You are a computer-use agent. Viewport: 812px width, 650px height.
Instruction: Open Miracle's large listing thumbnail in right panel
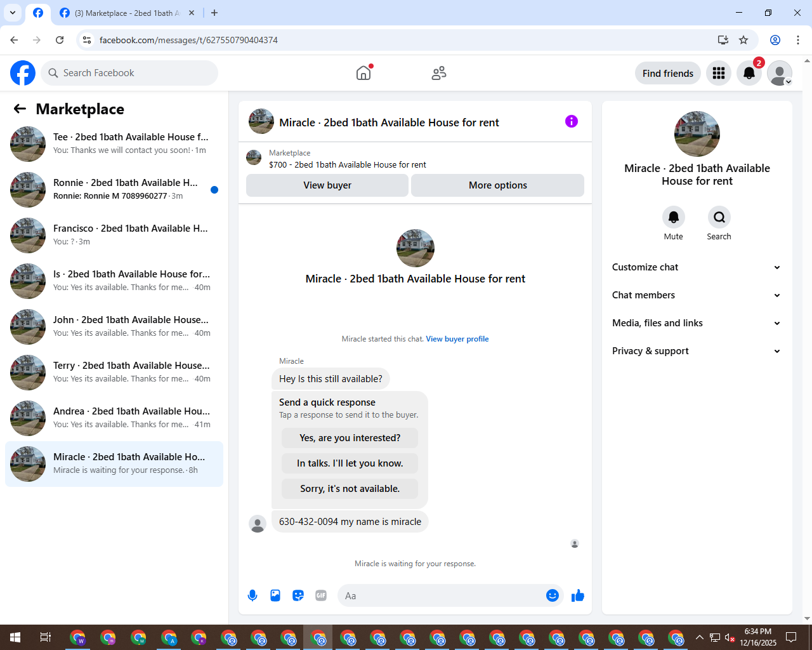[x=697, y=134]
